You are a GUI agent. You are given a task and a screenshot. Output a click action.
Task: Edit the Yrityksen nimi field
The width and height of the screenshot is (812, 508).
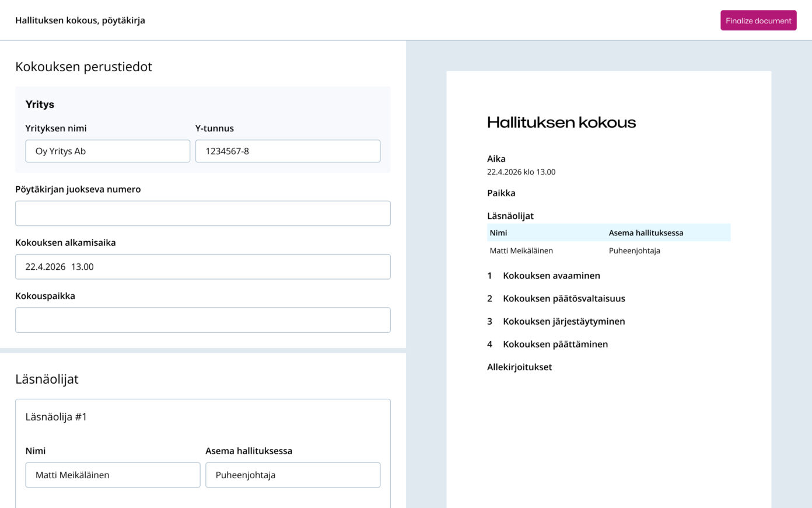[107, 151]
